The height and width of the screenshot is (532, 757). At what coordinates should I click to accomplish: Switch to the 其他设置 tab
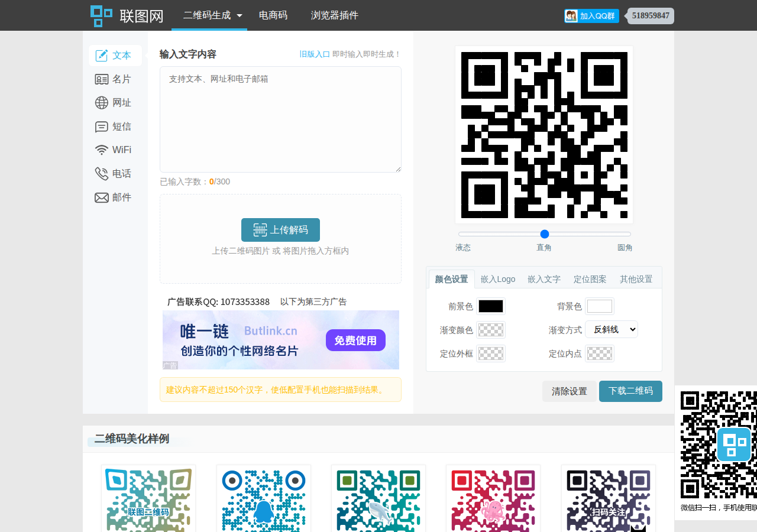click(x=636, y=279)
